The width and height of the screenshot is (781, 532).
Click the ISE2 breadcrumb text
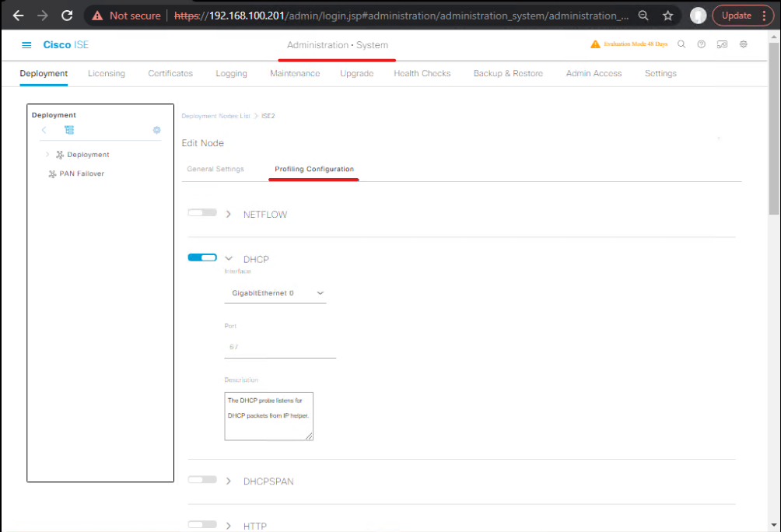(268, 116)
